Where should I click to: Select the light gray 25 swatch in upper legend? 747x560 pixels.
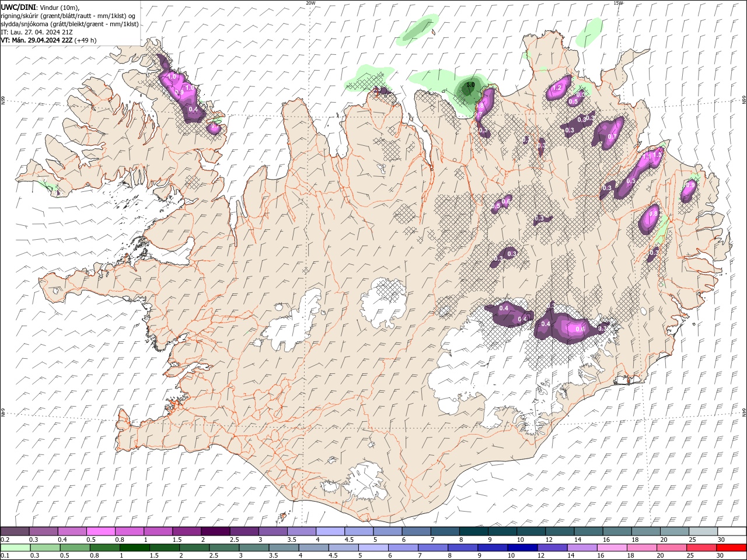click(x=703, y=531)
